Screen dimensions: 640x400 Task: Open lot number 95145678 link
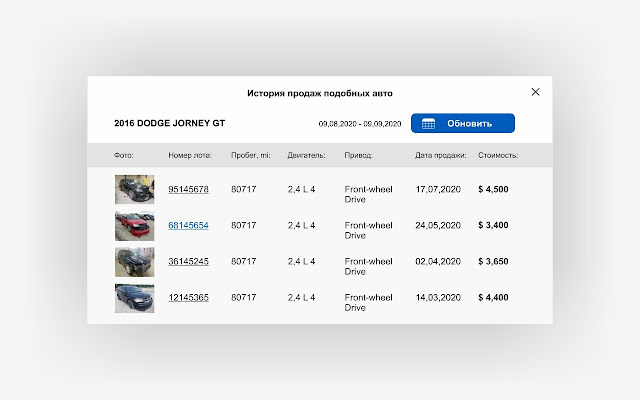click(x=189, y=189)
